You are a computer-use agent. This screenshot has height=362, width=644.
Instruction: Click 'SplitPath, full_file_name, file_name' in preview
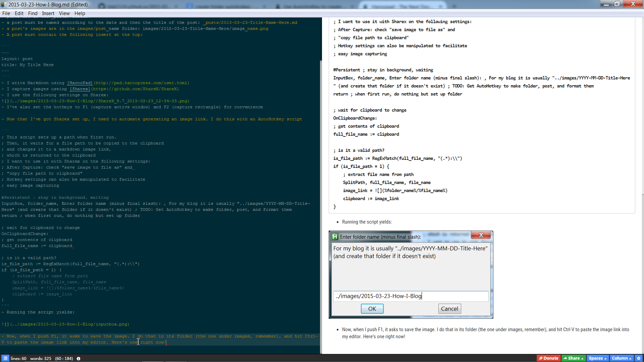coord(387,182)
